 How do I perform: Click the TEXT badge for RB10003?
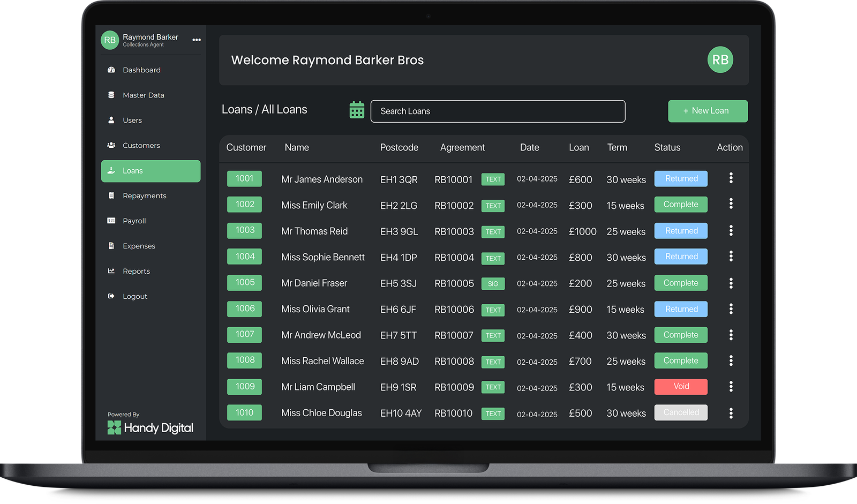[493, 232]
